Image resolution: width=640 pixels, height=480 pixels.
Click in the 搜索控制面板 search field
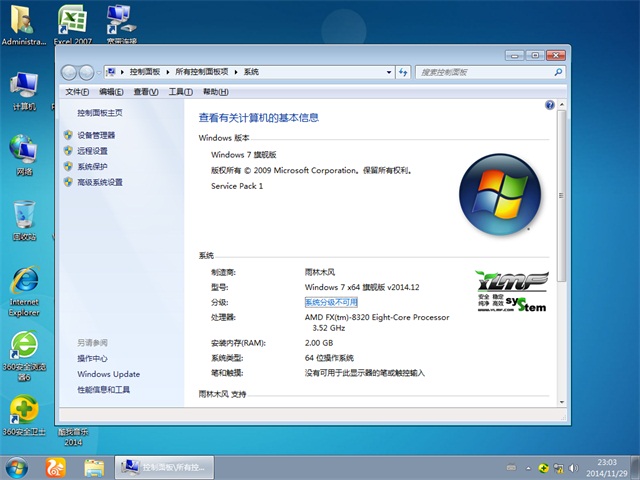coord(486,72)
